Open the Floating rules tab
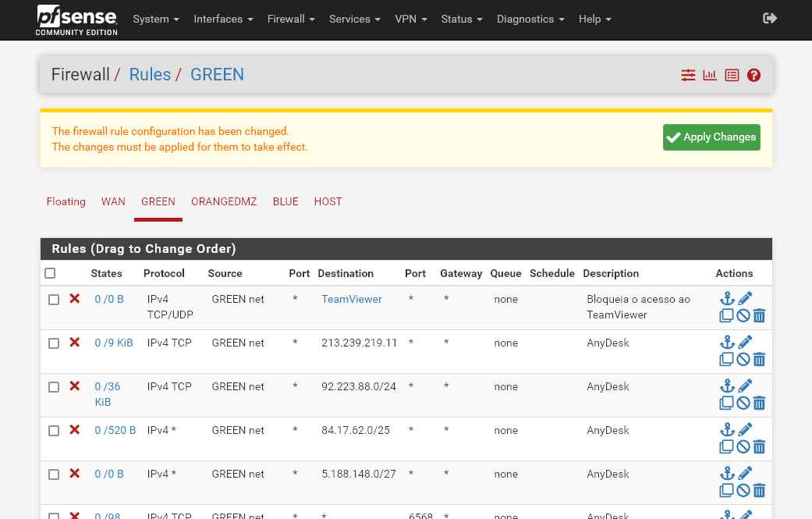Viewport: 812px width, 519px height. point(66,201)
